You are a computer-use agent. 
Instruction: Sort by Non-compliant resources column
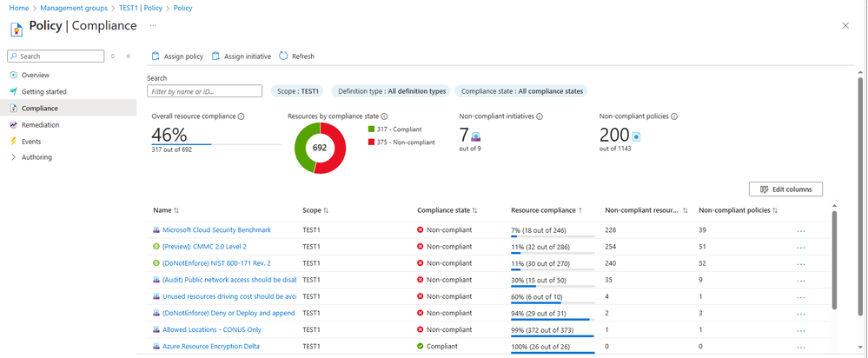point(646,211)
